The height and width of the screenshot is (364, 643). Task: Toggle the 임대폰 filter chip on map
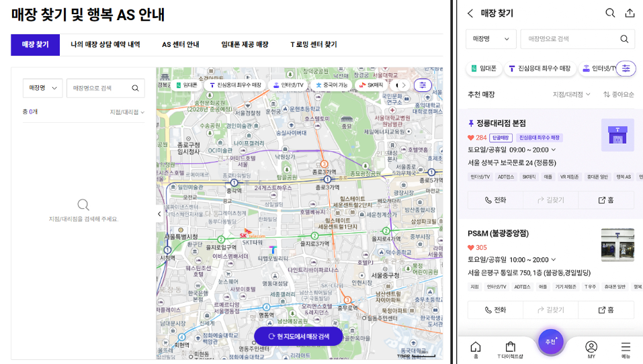point(187,85)
